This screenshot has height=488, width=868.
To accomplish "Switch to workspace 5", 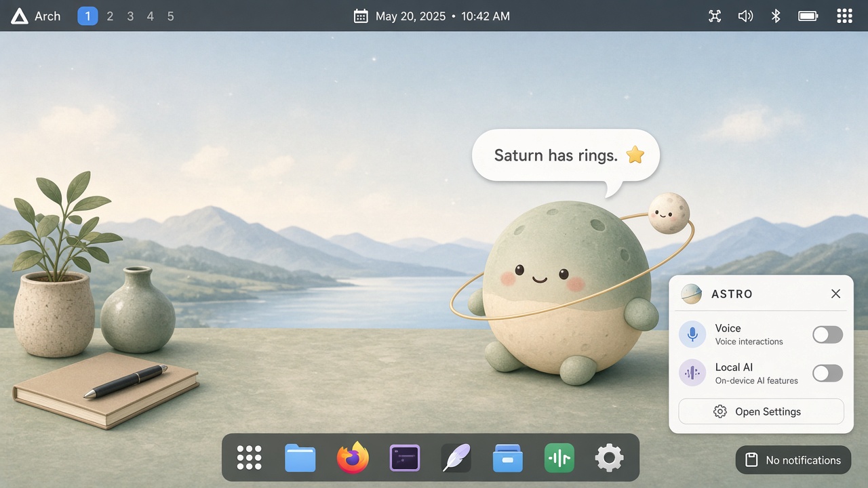I will [171, 16].
